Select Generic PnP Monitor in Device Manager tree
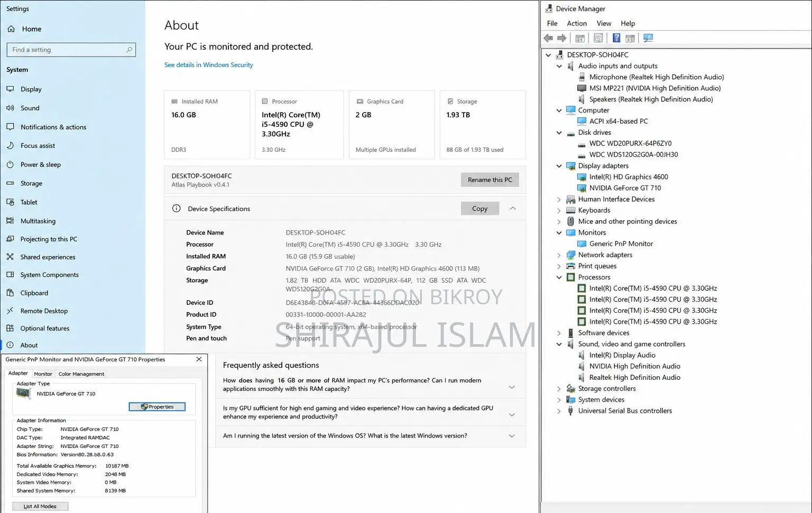 click(621, 244)
